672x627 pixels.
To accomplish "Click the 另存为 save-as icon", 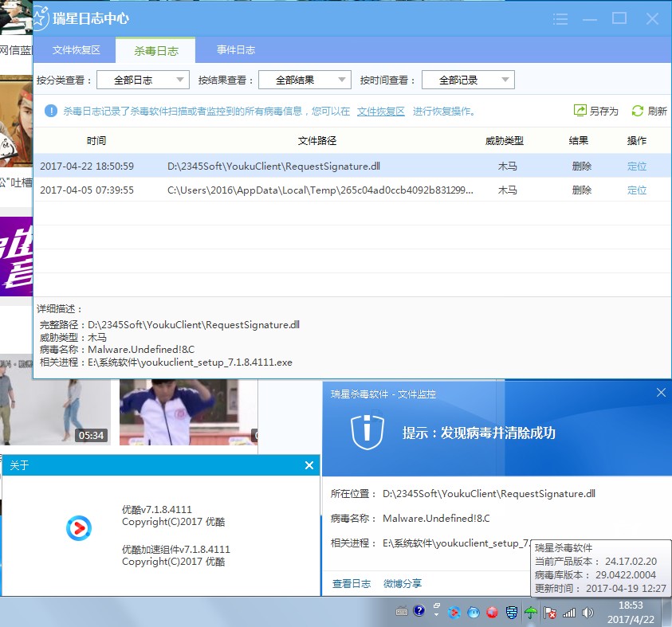I will [x=580, y=111].
